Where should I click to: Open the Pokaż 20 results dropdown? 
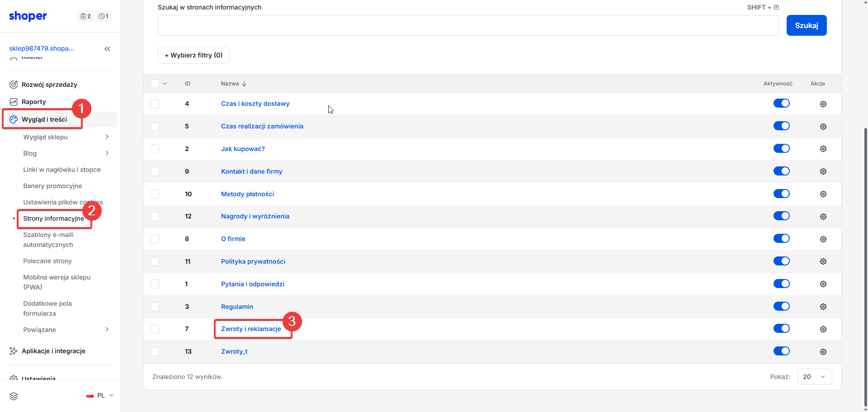(815, 377)
